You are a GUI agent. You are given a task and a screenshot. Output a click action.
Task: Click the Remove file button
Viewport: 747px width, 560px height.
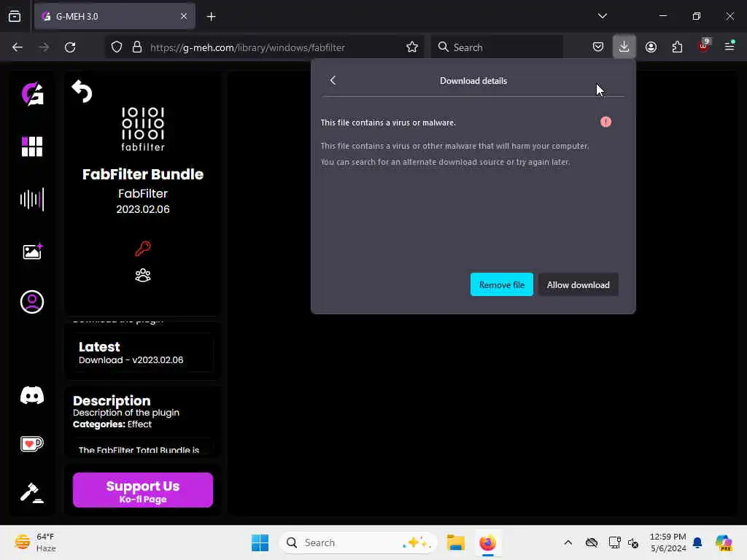click(x=502, y=285)
